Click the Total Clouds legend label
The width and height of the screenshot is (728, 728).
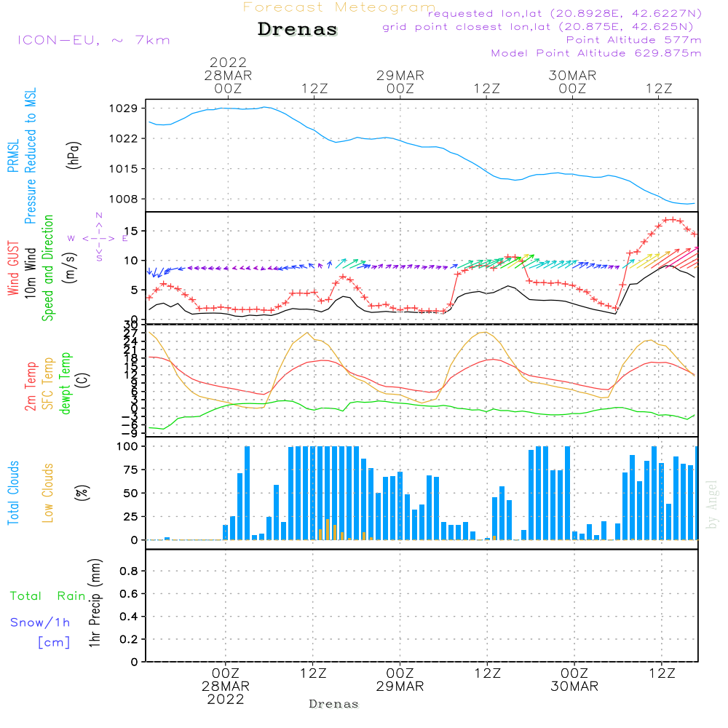click(x=13, y=493)
